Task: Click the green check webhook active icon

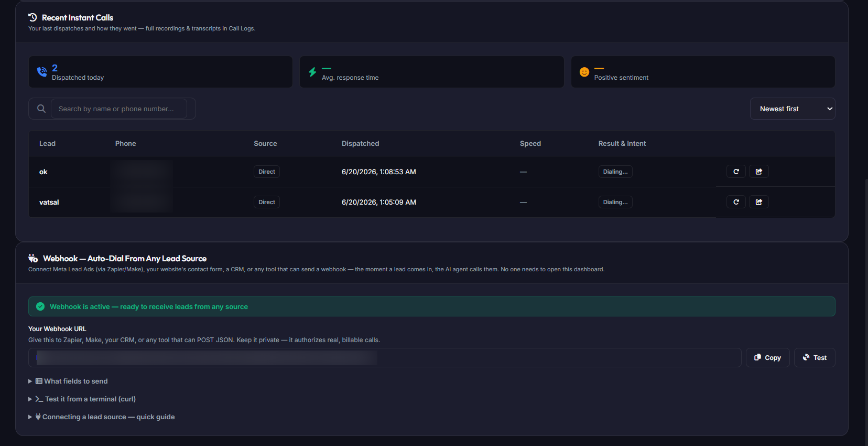Action: coord(40,306)
